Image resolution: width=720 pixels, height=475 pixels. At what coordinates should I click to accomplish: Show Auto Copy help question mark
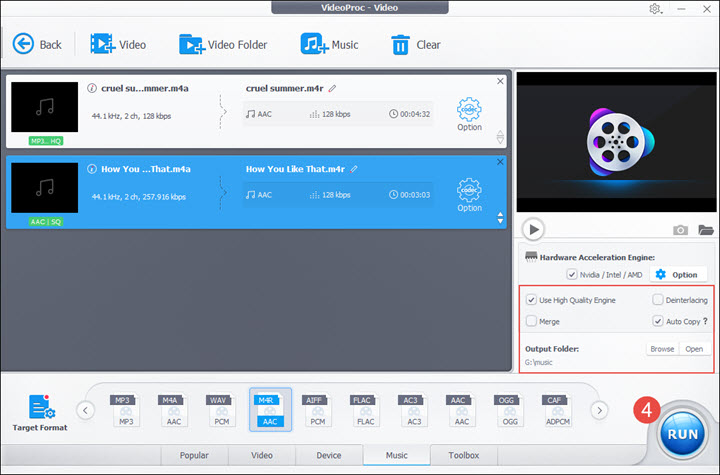tap(705, 321)
